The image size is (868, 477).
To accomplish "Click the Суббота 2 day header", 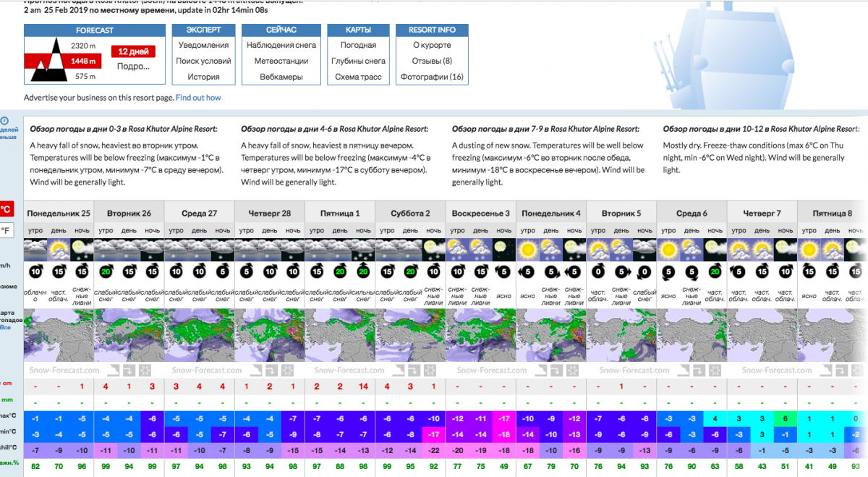I will click(x=410, y=214).
